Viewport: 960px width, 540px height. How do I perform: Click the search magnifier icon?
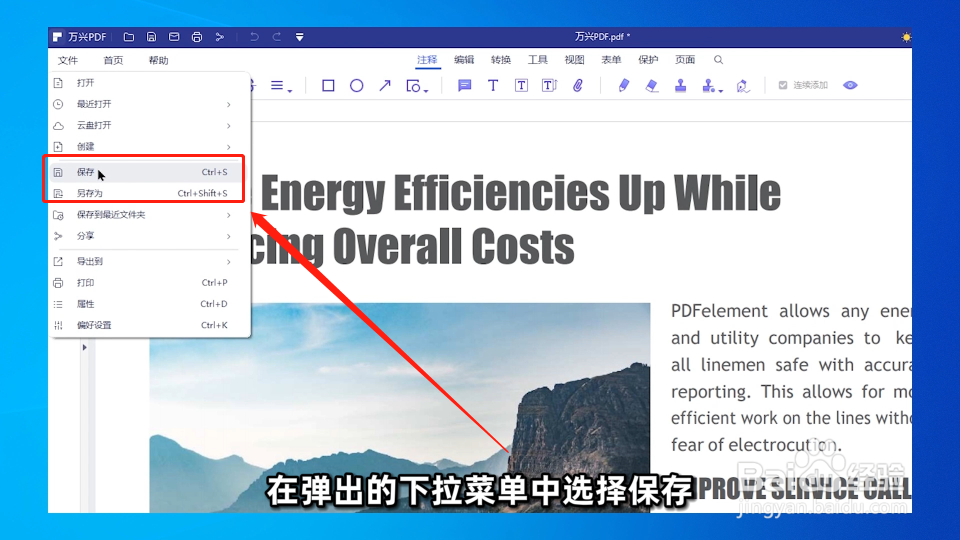pos(718,59)
